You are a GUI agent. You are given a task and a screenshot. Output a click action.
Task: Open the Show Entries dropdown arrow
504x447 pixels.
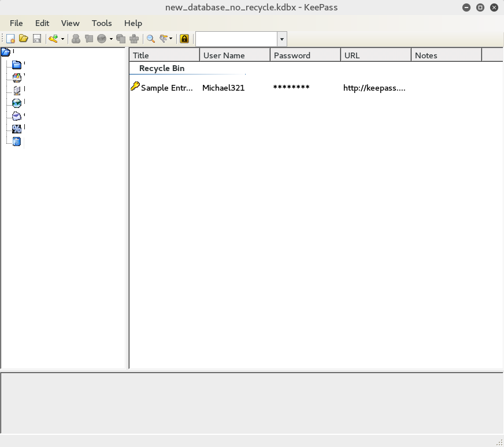[x=171, y=39]
